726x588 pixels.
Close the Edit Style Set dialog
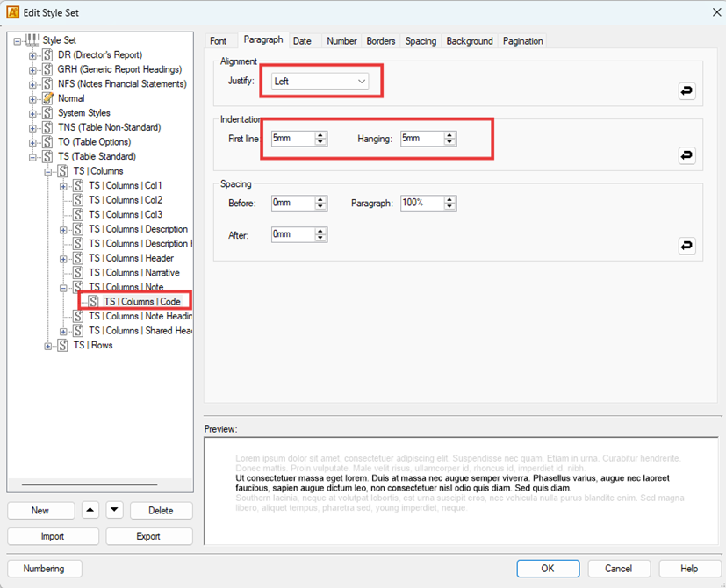[x=716, y=12]
